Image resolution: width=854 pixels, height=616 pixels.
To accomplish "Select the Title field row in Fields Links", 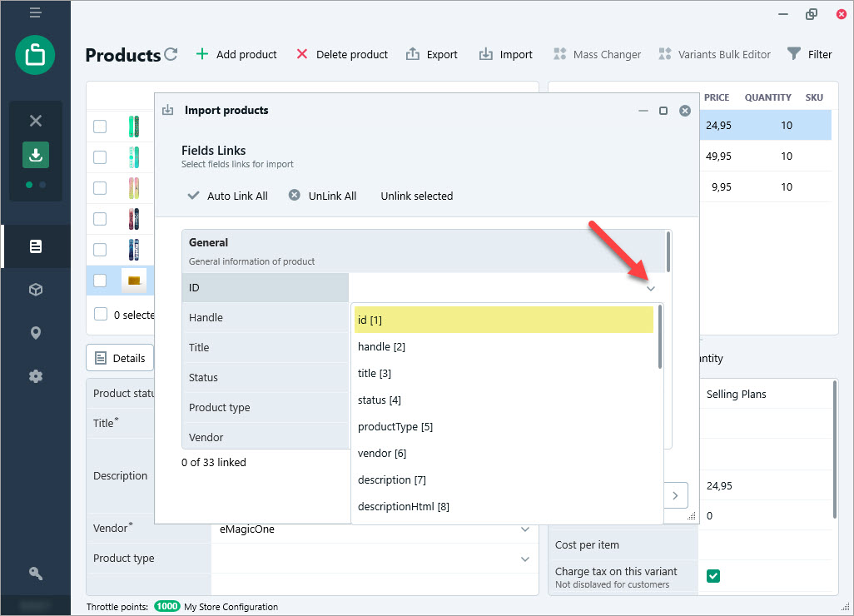I will (x=266, y=347).
